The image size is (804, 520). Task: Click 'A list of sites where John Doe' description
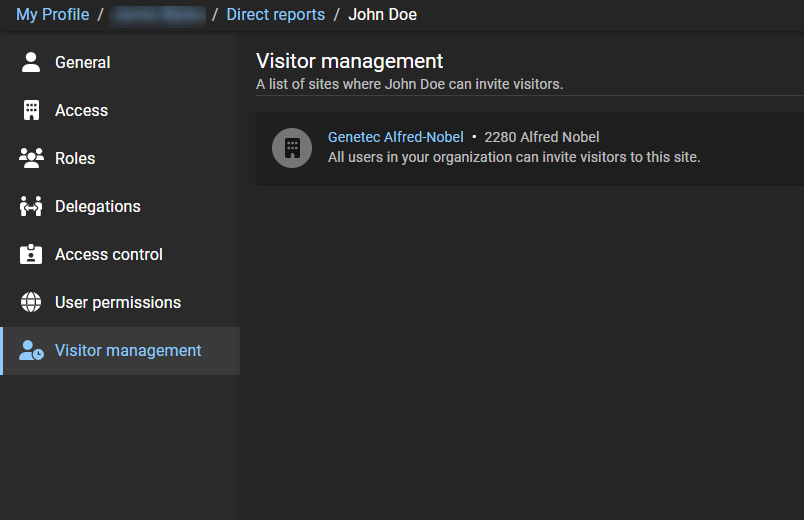(409, 84)
